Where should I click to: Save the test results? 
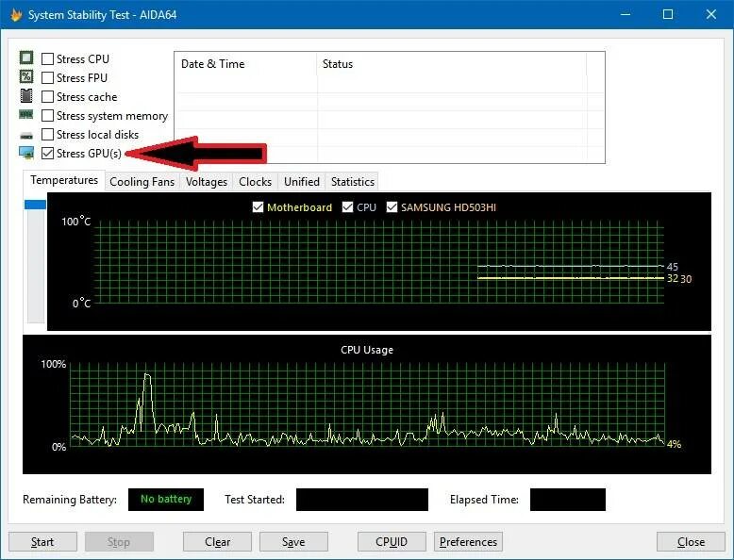pyautogui.click(x=293, y=542)
